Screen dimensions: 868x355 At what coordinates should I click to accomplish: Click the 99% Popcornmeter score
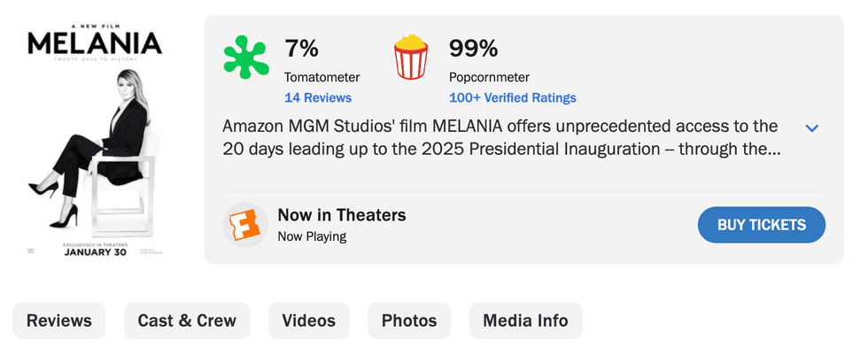(x=473, y=48)
